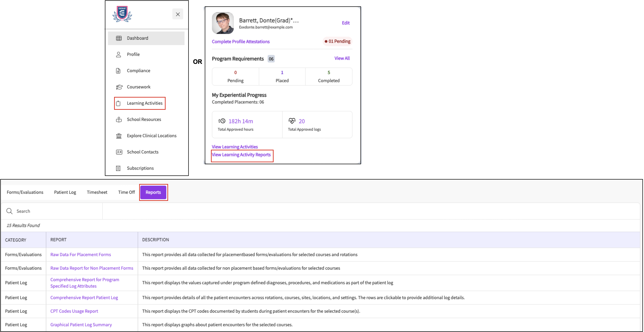Screen dimensions: 644x332
Task: Switch to the Patient Log tab
Action: click(65, 192)
